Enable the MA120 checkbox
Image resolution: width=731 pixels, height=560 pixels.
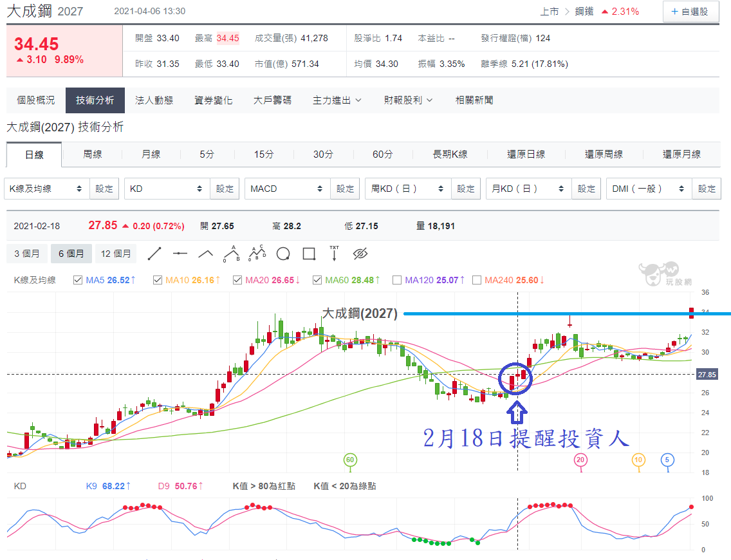(397, 280)
